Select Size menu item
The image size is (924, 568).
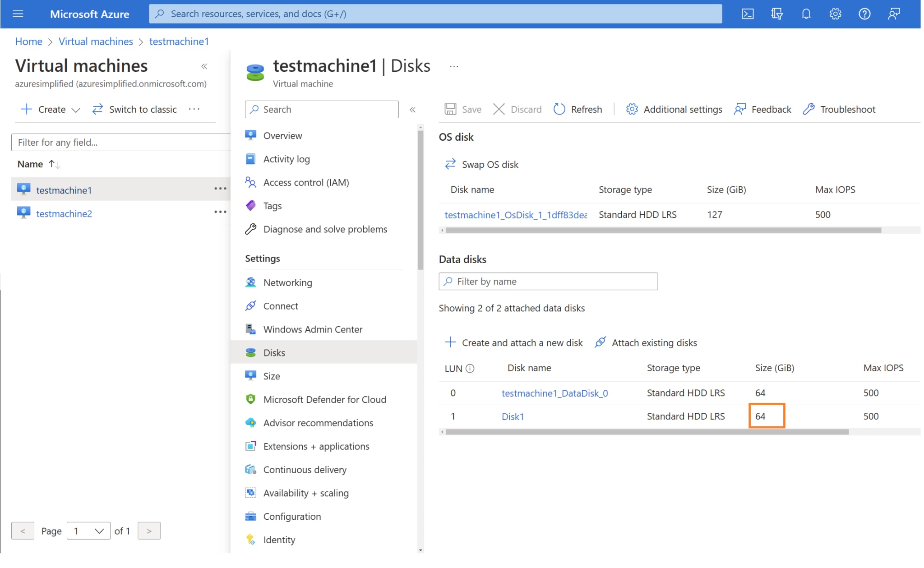[271, 376]
